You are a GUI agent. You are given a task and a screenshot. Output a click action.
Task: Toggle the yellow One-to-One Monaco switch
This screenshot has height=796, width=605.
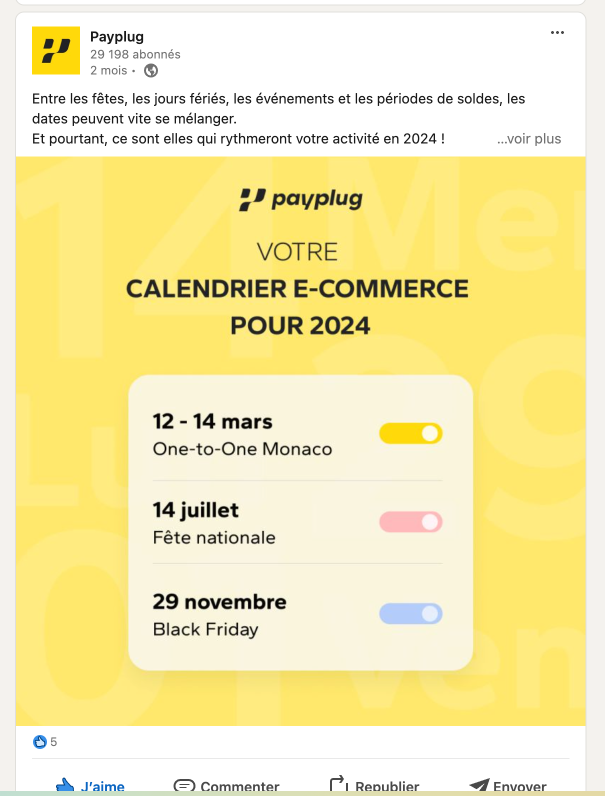(x=411, y=434)
